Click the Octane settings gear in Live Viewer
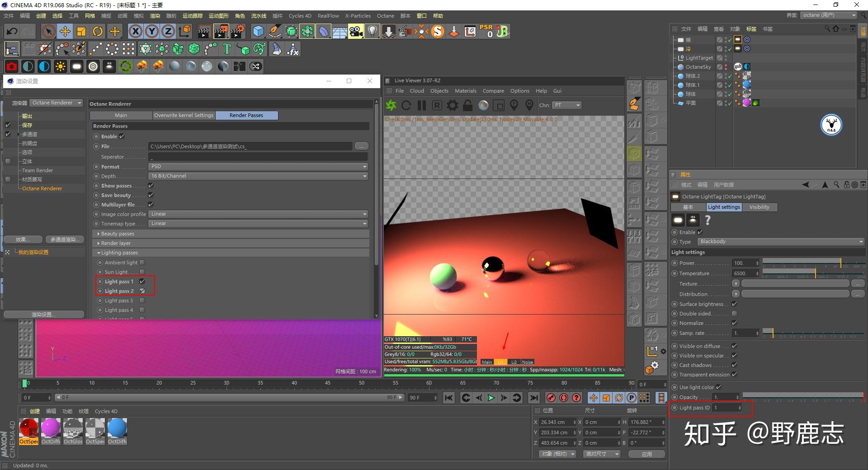The width and height of the screenshot is (868, 470). [452, 105]
